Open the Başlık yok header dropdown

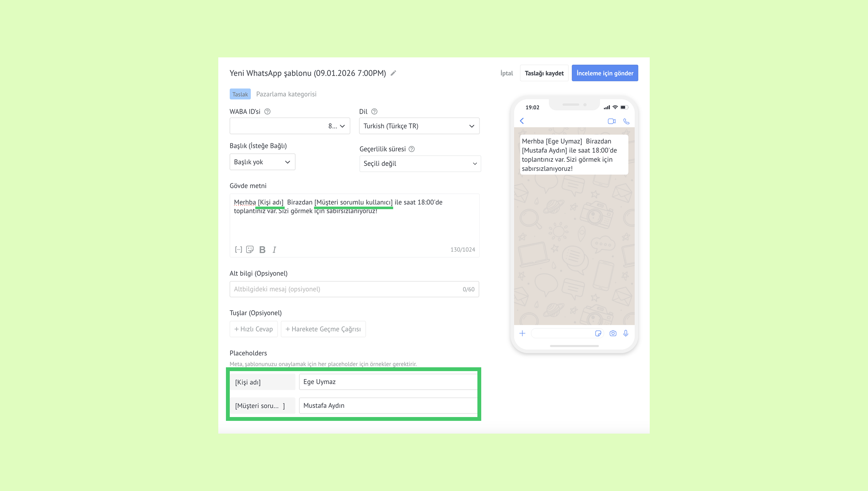coord(262,162)
